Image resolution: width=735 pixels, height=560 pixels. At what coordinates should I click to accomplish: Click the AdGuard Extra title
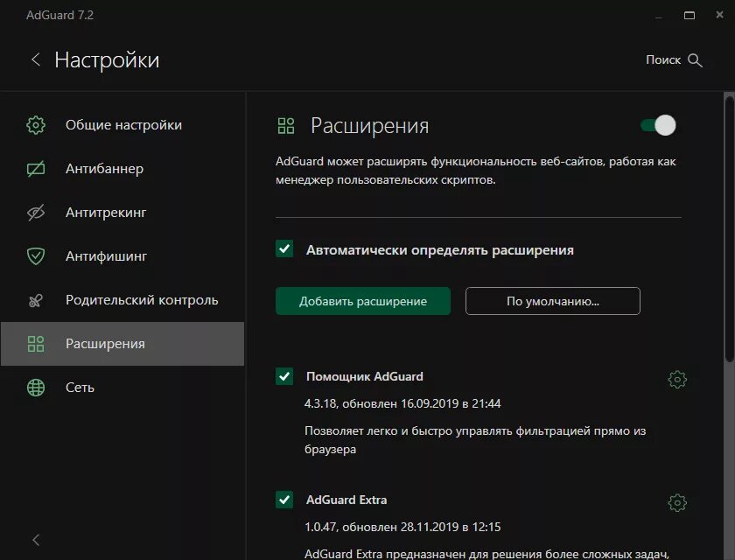coord(346,500)
